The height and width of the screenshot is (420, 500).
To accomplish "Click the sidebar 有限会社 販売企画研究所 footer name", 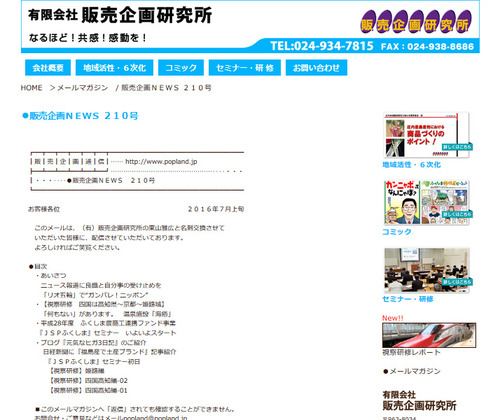I will pos(419,401).
